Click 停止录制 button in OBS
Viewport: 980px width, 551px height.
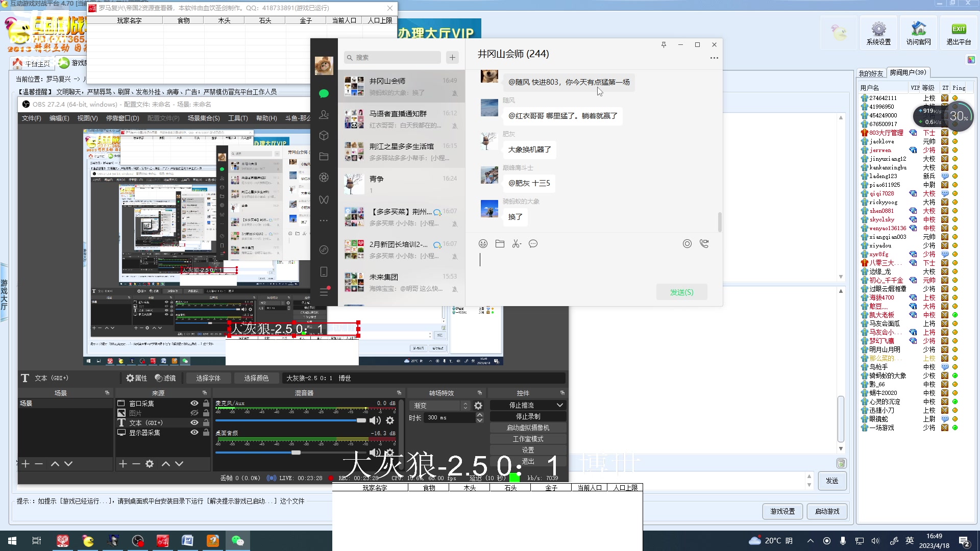(x=528, y=416)
